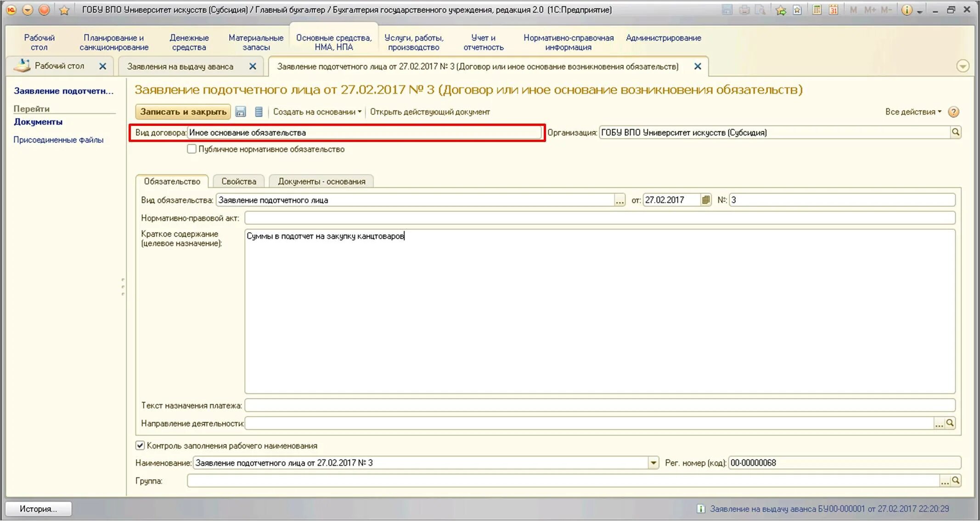Screen dimensions: 980x521
Task: Toggle Публичное нормативное обязательство checkbox
Action: (x=192, y=149)
